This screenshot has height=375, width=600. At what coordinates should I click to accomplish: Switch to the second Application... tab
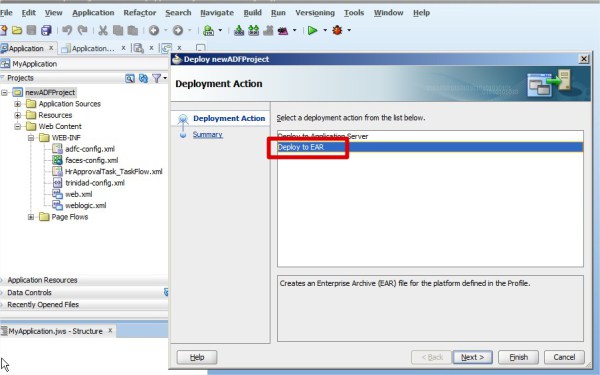pyautogui.click(x=93, y=48)
